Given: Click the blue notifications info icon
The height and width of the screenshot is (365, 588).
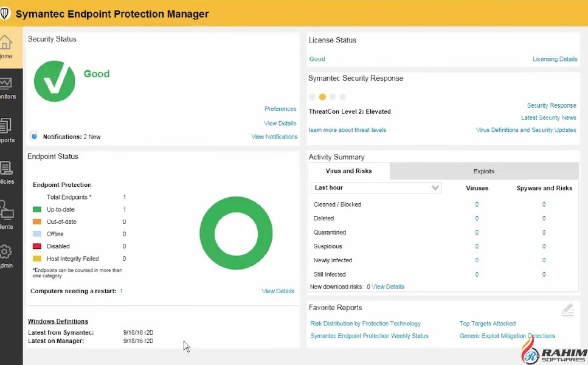Looking at the screenshot, I should [33, 136].
